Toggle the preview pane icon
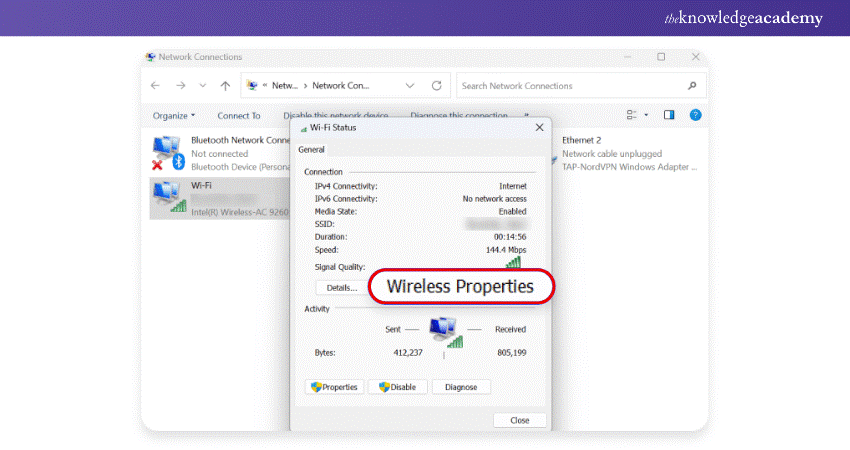 (x=669, y=115)
